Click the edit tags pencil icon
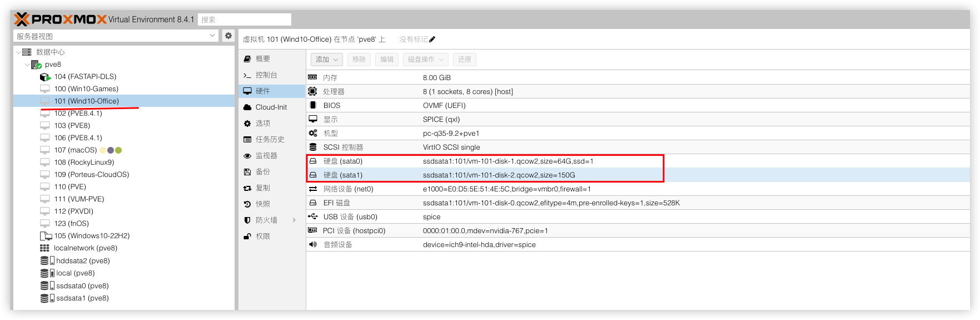Screen dimensions: 980x320 point(432,40)
